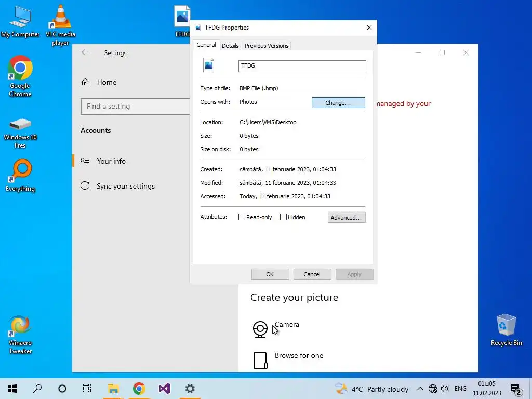The width and height of the screenshot is (532, 399).
Task: Click the BMP File (.bmp) type text
Action: [x=259, y=88]
